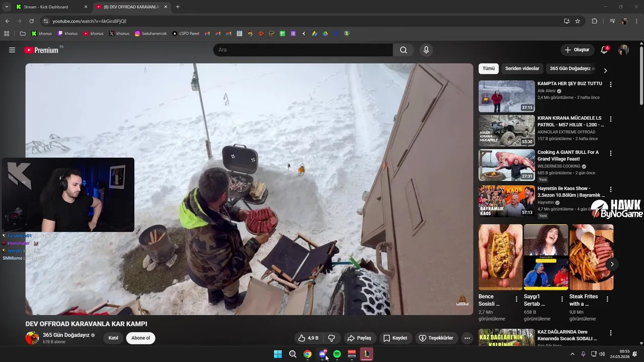Screen dimensions: 644x362
Task: Go back in browser history
Action: [7, 21]
